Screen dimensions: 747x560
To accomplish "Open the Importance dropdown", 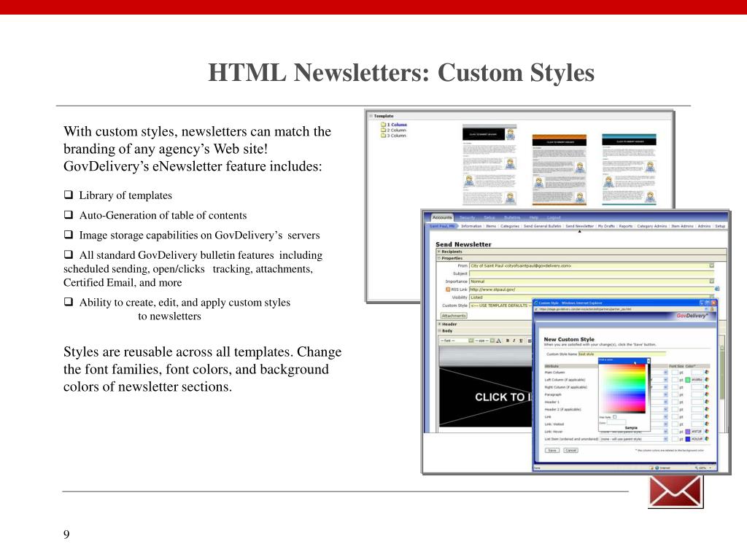I will point(711,281).
